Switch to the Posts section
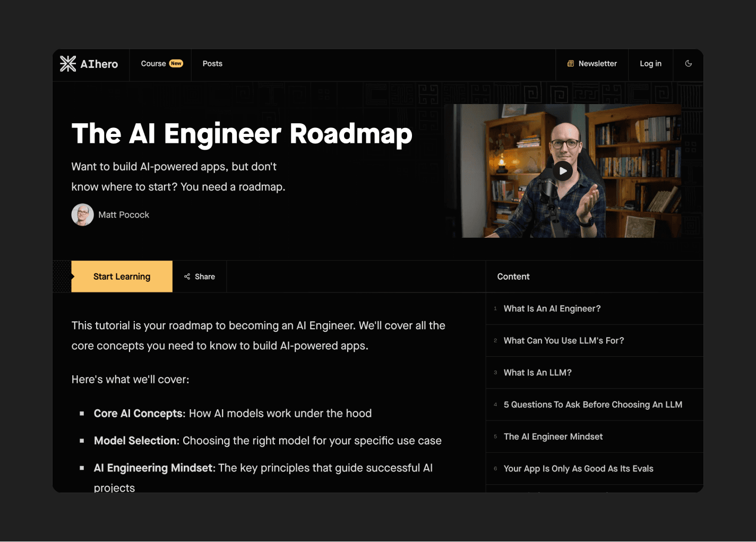The image size is (756, 542). pos(212,64)
